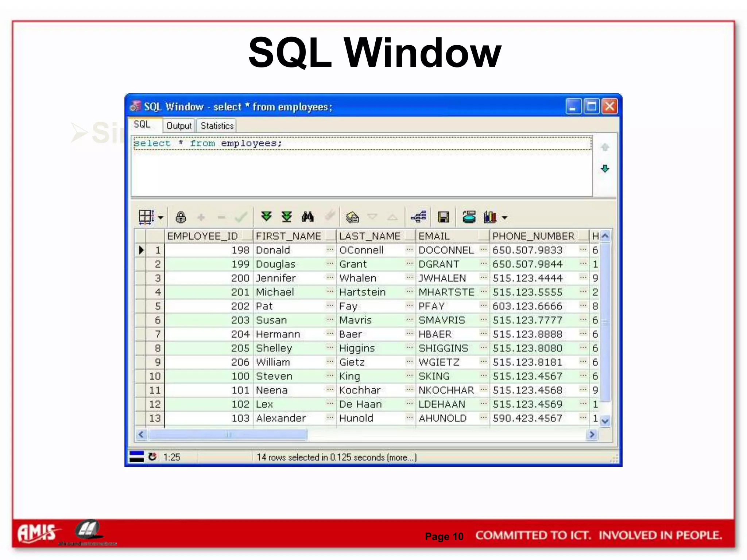The image size is (747, 560).
Task: Click the horizontal scrollbar right arrow
Action: 592,435
